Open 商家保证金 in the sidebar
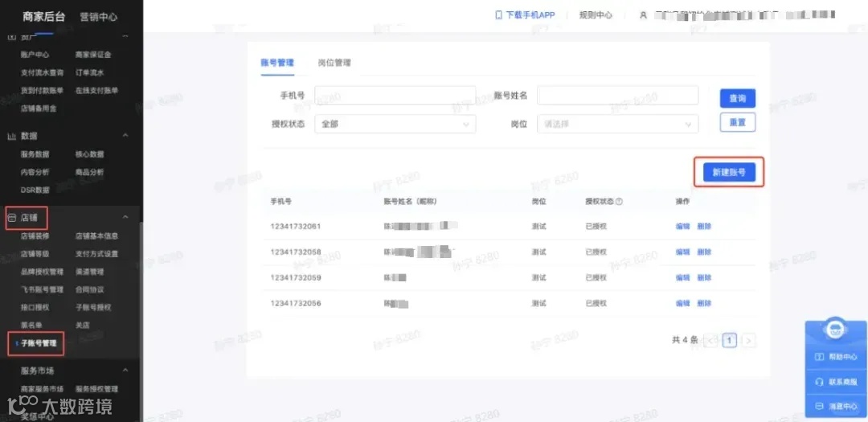Screen dimensions: 868x422 tap(93, 55)
